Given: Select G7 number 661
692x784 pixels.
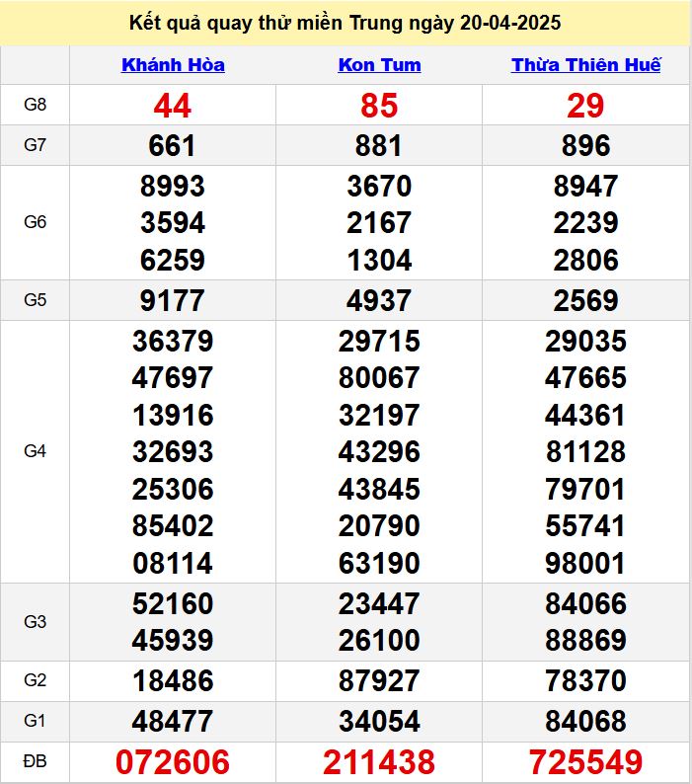Looking at the screenshot, I should click(173, 146).
